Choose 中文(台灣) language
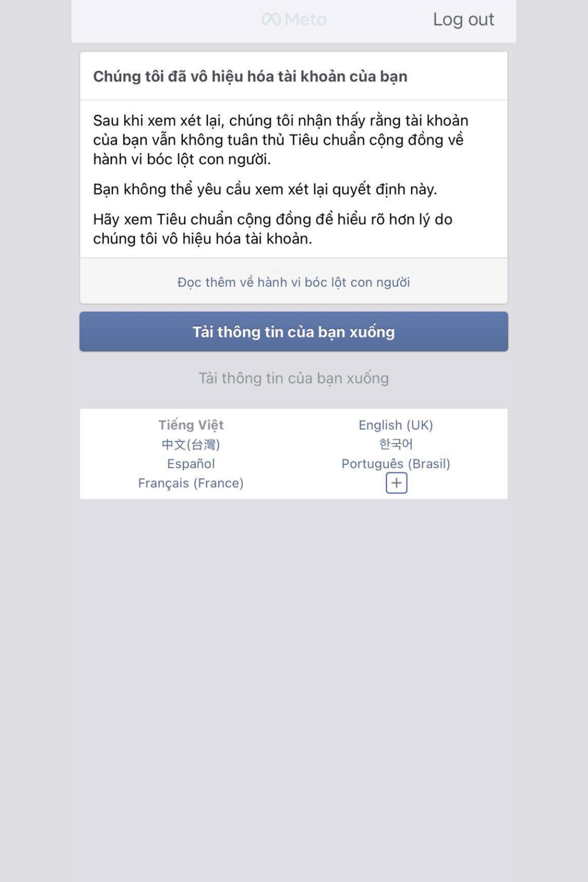This screenshot has width=588, height=882. pos(191,444)
